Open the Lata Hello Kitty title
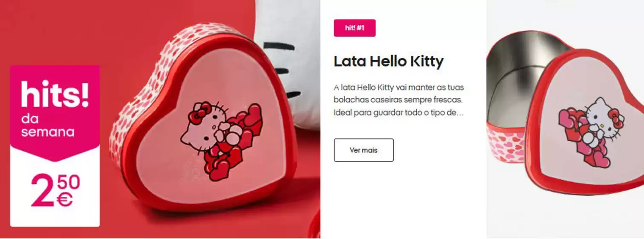Screen dimensions: 644x239 click(389, 61)
